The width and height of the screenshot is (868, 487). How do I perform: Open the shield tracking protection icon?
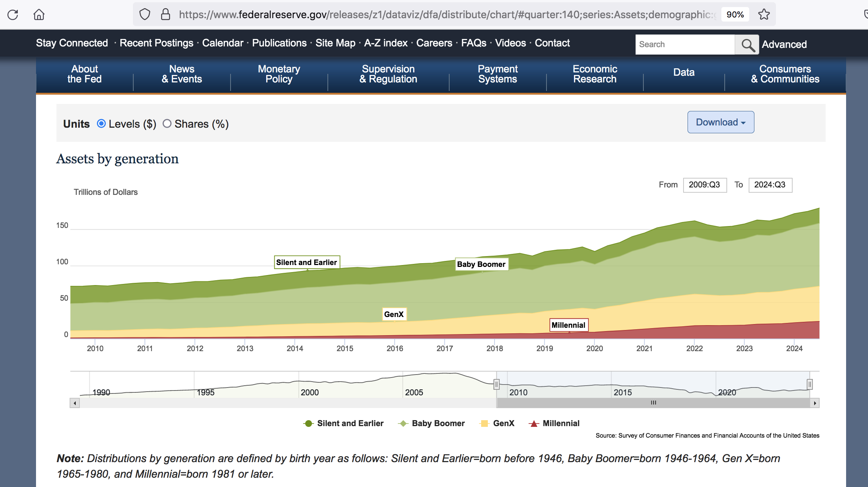(144, 14)
